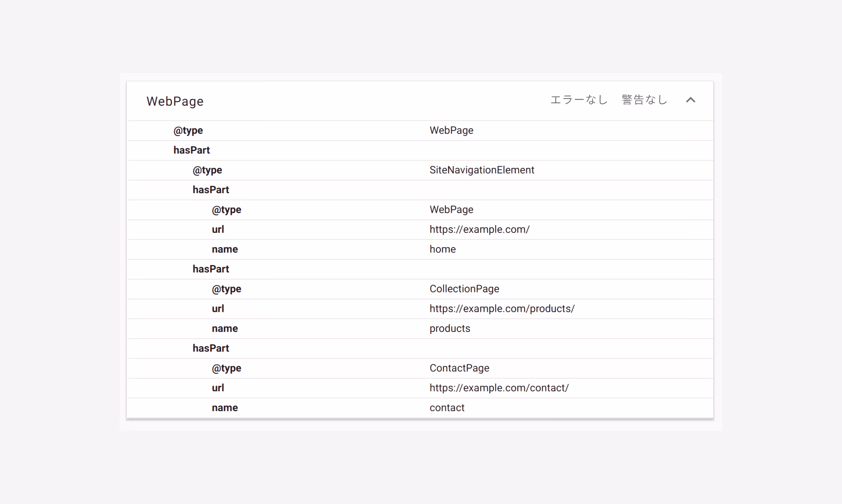Click the url key beside https://example.com/
This screenshot has width=842, height=504.
pyautogui.click(x=218, y=229)
